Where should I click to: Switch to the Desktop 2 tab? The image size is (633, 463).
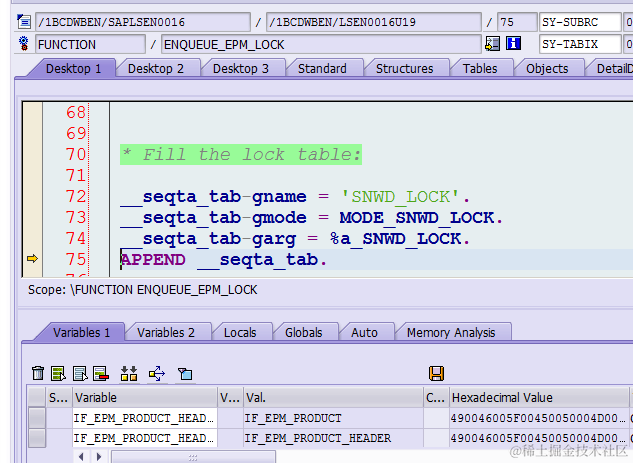pyautogui.click(x=156, y=69)
